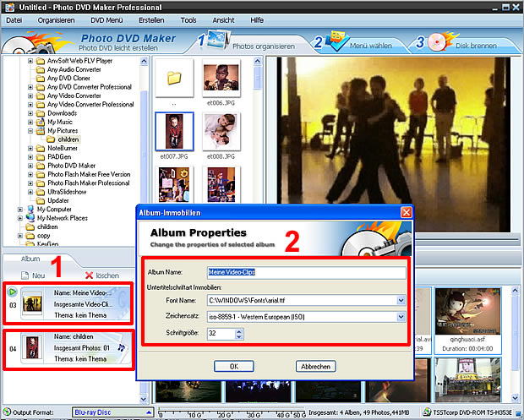Delete album with löschen button
This screenshot has width=524, height=420.
[102, 275]
